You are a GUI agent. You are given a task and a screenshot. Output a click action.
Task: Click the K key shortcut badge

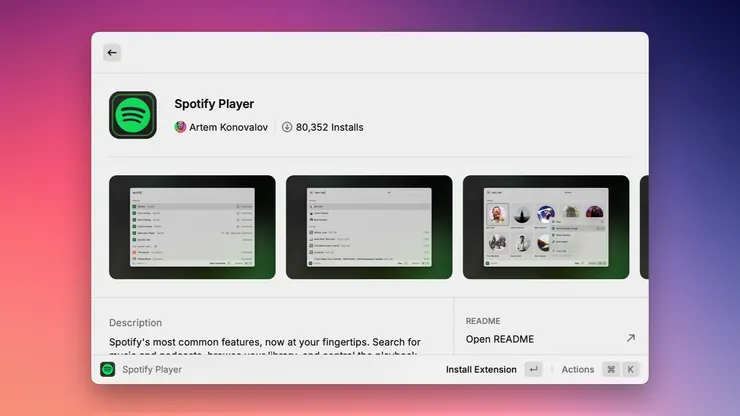[631, 369]
